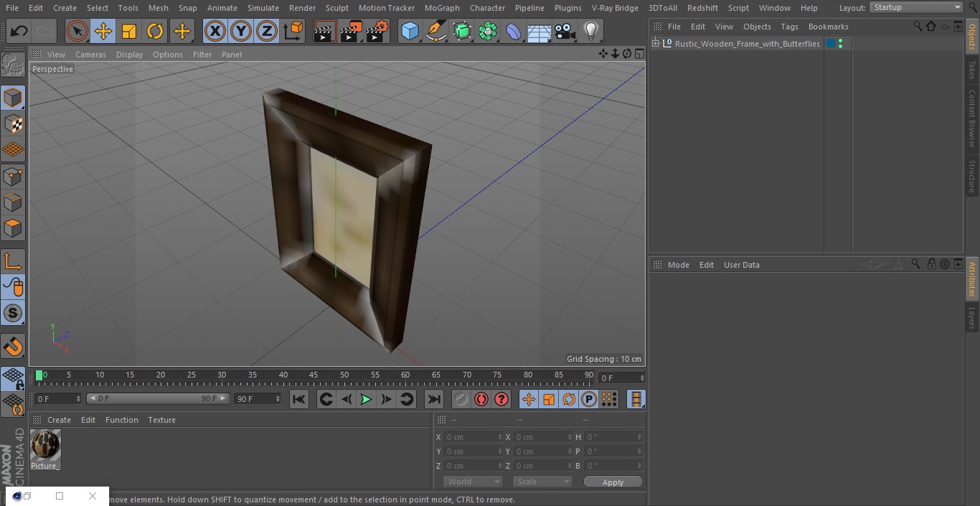Open the Layout Startup dropdown
Image resolution: width=980 pixels, height=506 pixels.
tap(917, 7)
